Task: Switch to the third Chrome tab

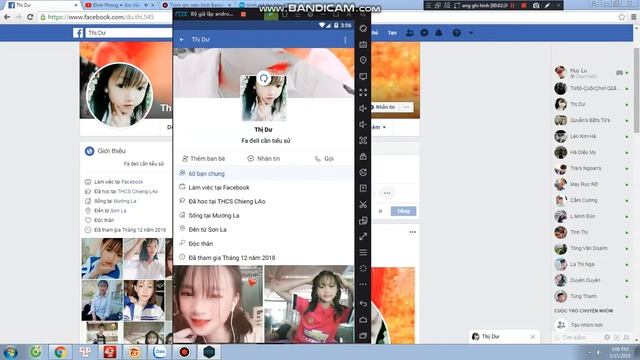Action: 196,5
